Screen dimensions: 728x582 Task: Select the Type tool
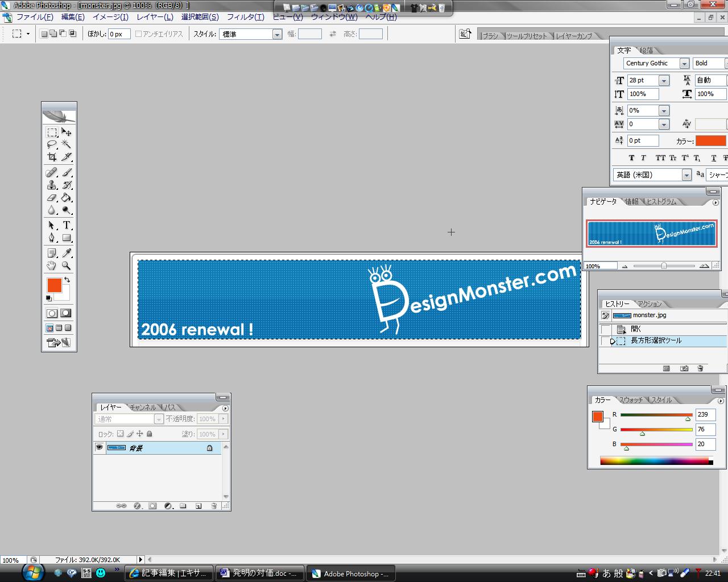[x=67, y=225]
